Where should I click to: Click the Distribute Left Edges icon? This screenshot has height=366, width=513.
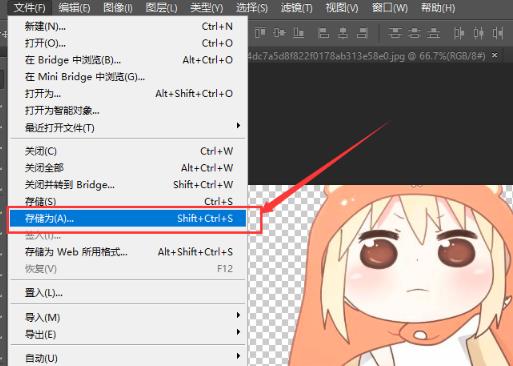point(459,33)
